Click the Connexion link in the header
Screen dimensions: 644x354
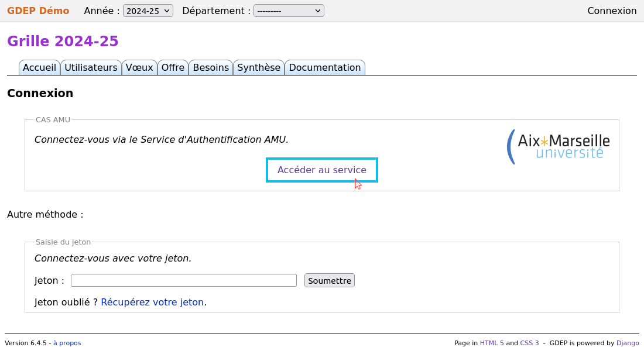tap(612, 11)
